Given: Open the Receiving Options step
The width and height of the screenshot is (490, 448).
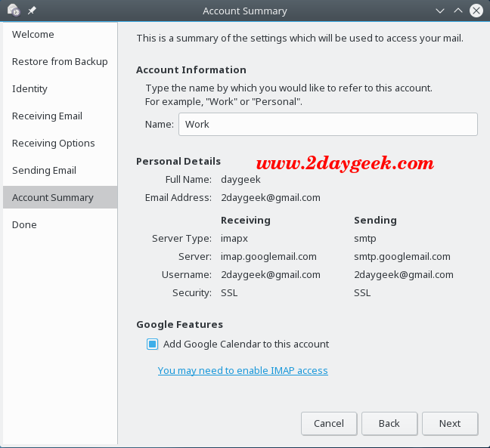Looking at the screenshot, I should coord(60,143).
